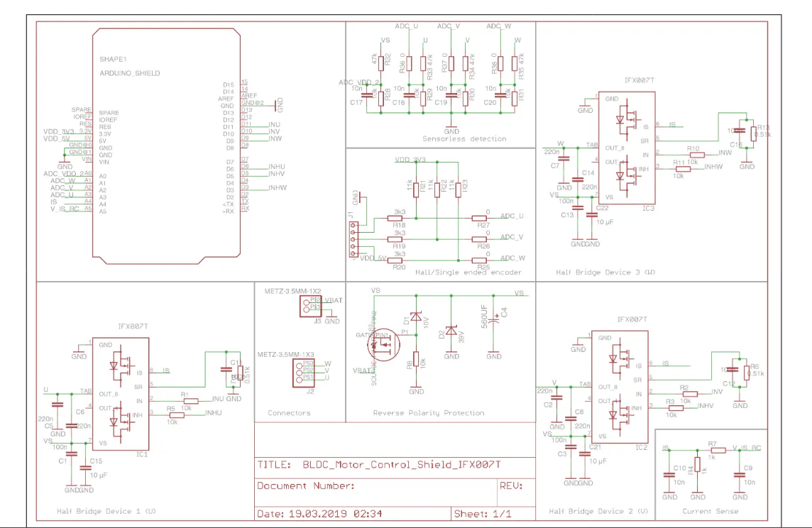
Task: Click the J2 three-pin connector symbol
Action: click(x=304, y=373)
